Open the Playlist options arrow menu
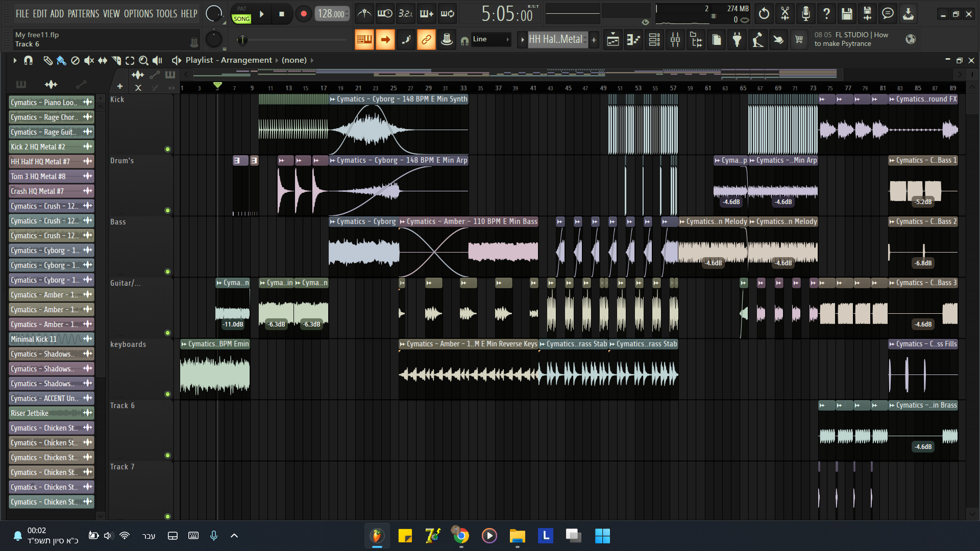 (x=15, y=61)
